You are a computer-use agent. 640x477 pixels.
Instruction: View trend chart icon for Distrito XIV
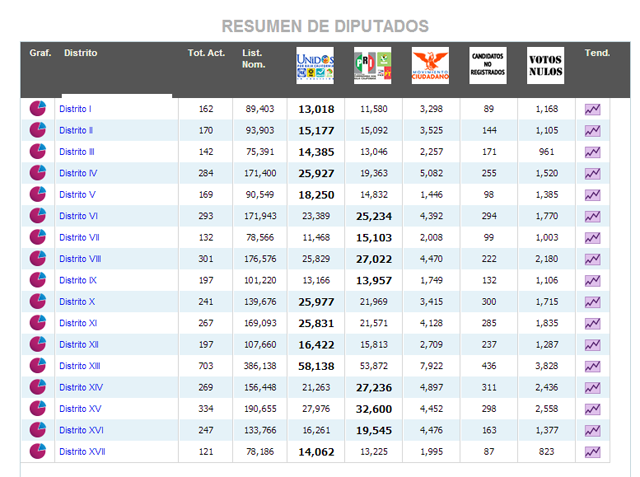592,388
